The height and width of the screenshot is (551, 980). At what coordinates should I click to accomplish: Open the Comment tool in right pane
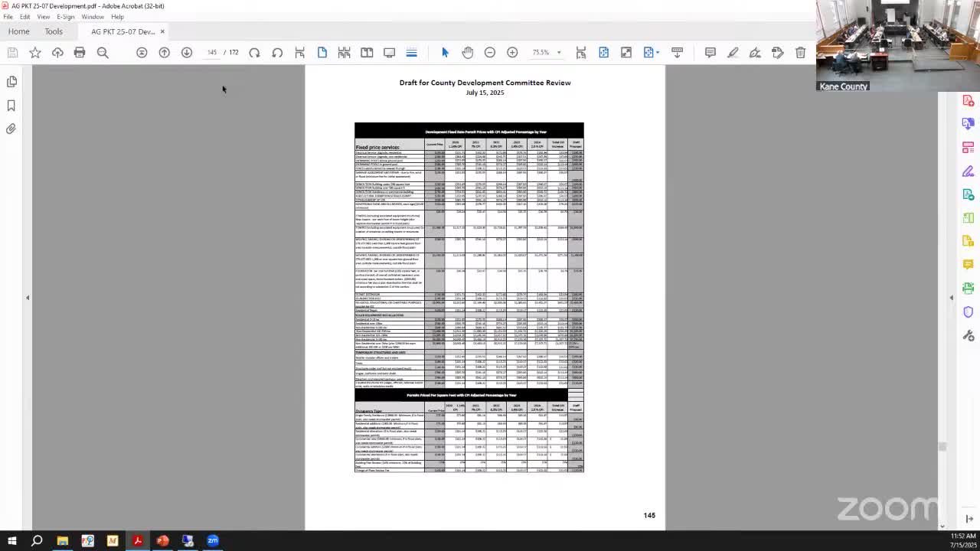click(x=969, y=265)
